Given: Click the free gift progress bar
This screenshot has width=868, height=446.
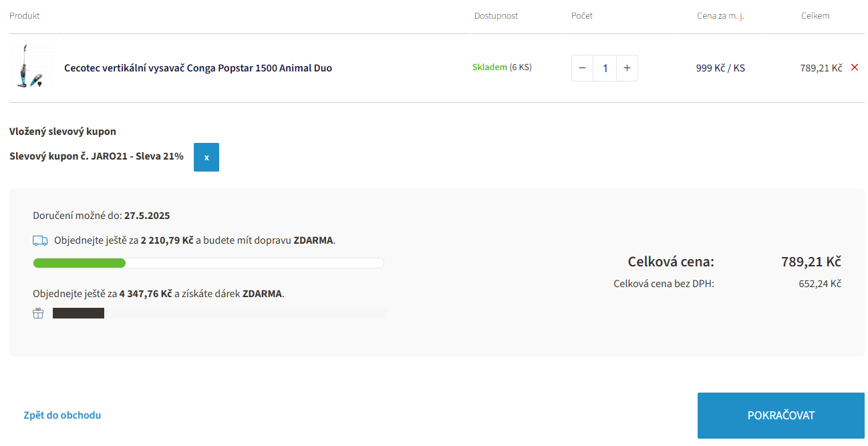Looking at the screenshot, I should pos(219,313).
